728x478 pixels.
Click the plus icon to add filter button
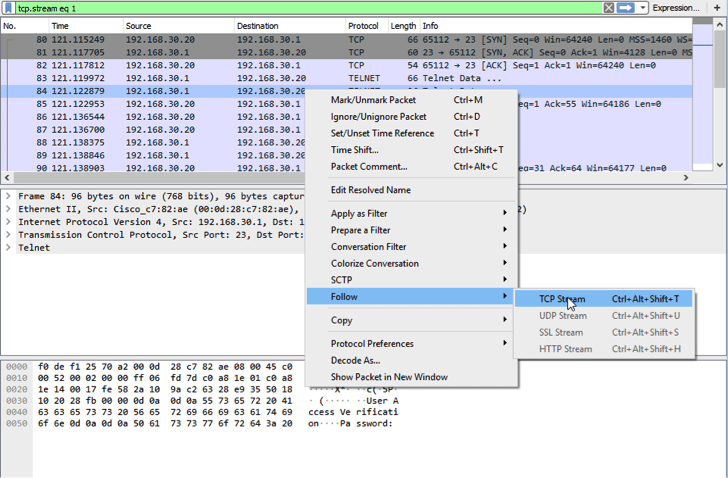pyautogui.click(x=718, y=7)
